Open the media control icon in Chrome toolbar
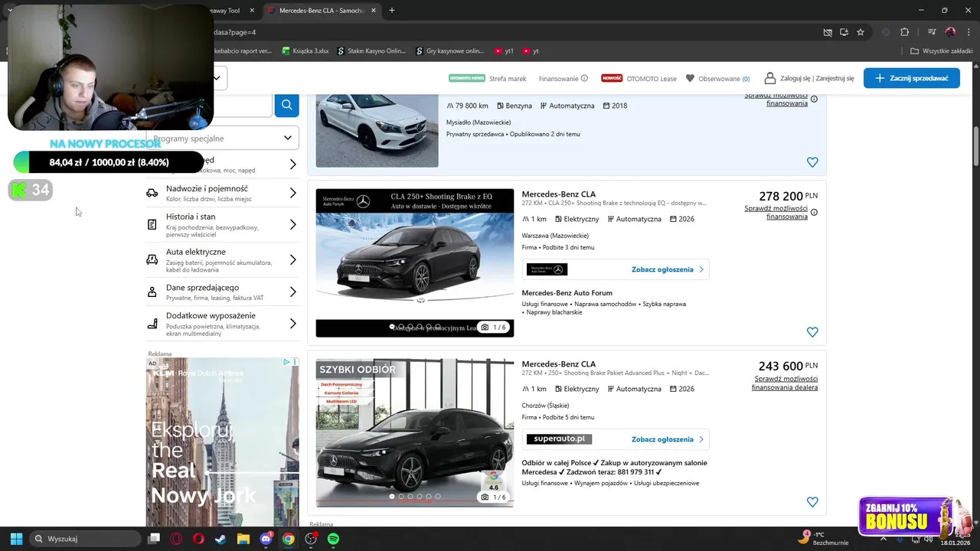This screenshot has width=980, height=551. pyautogui.click(x=932, y=32)
